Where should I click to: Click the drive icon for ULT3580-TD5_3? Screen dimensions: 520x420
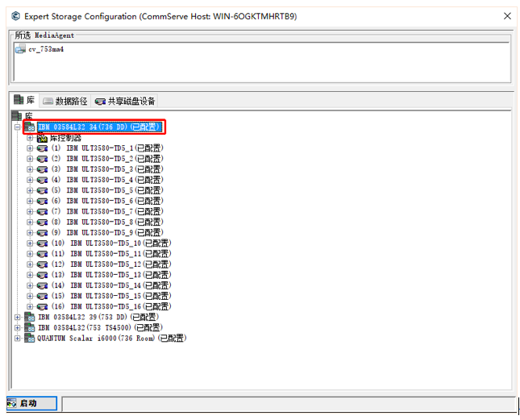[x=42, y=169]
